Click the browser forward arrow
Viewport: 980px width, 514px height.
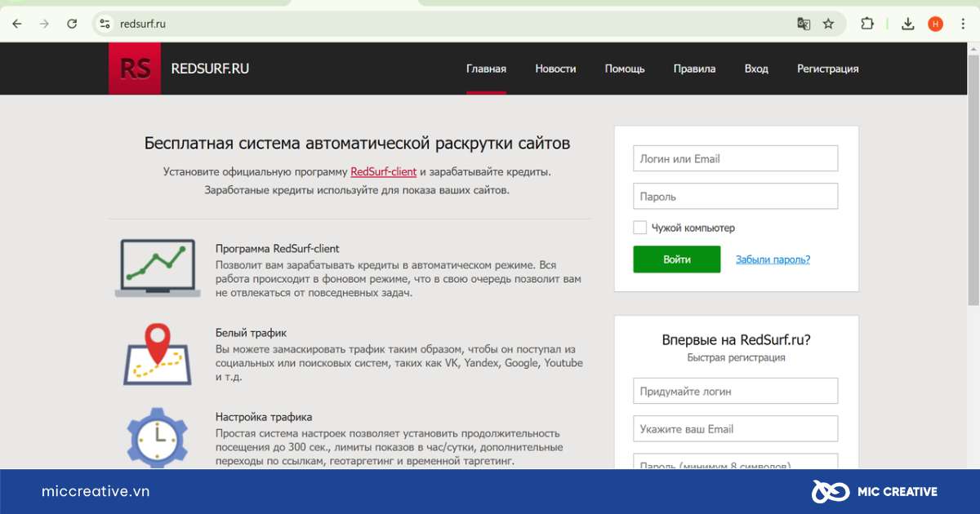44,24
